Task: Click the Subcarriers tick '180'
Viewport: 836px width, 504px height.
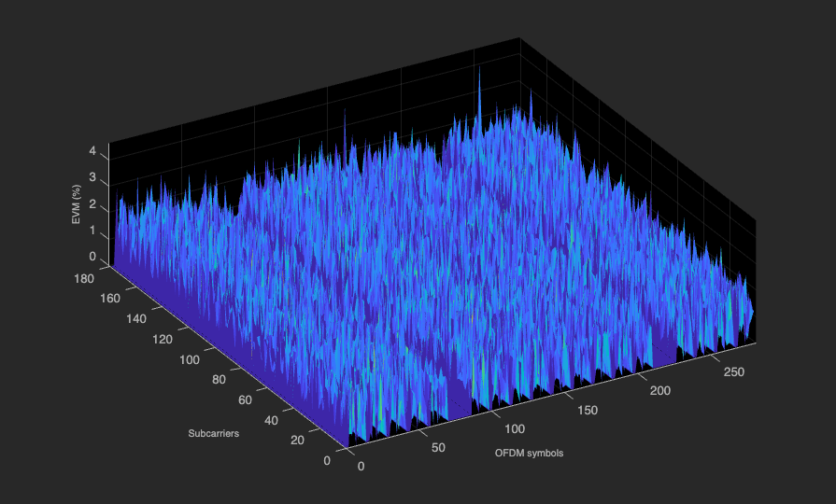Action: [84, 279]
